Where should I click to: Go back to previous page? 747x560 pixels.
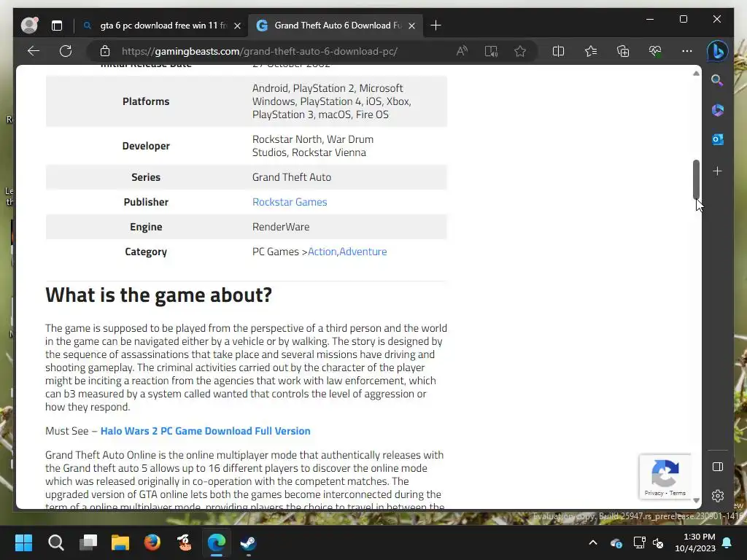click(34, 51)
